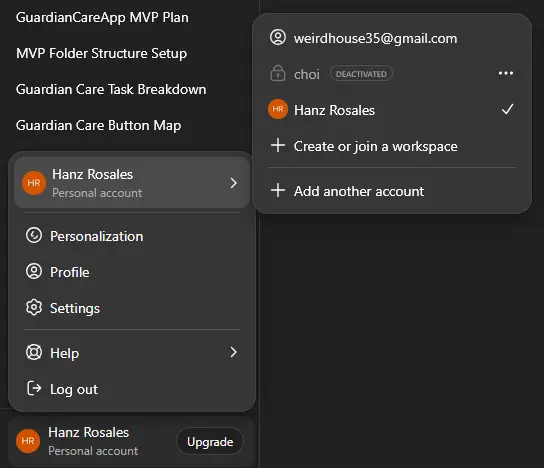The image size is (544, 468).
Task: Click the checkmark next to Hanz Rosales
Action: click(507, 109)
